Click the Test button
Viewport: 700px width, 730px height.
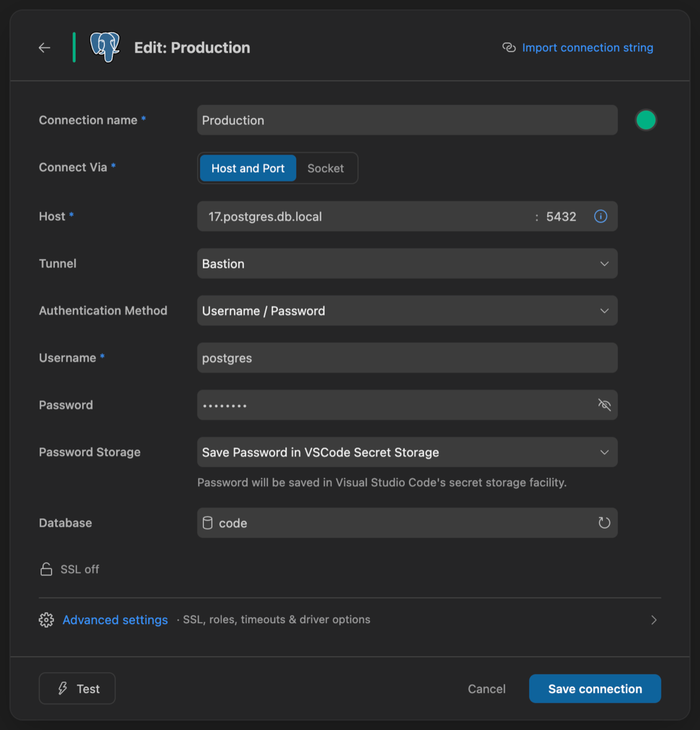[x=77, y=688]
